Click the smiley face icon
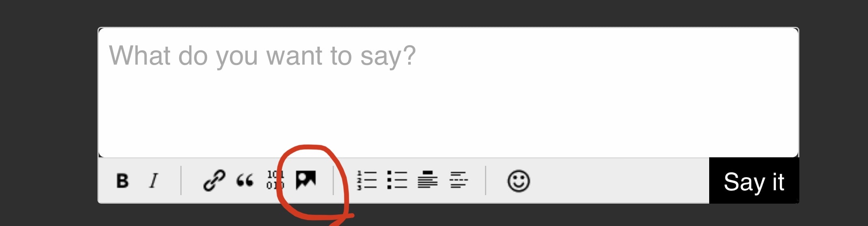Viewport: 868px width, 226px height. pos(518,181)
